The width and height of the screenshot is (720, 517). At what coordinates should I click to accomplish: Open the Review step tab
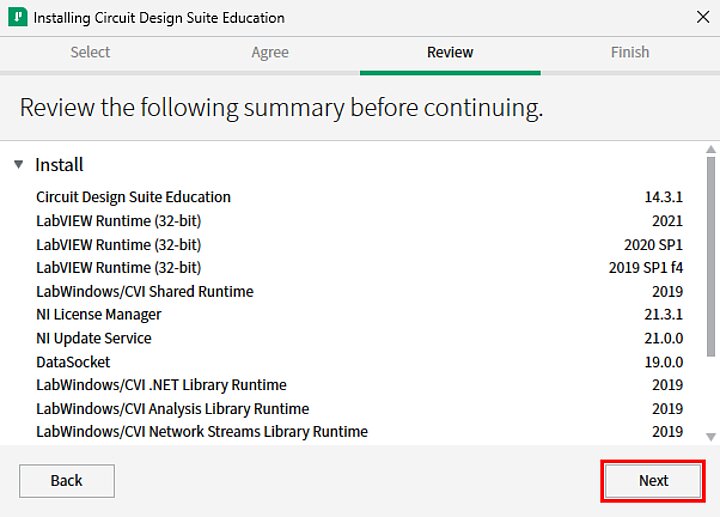coord(450,52)
